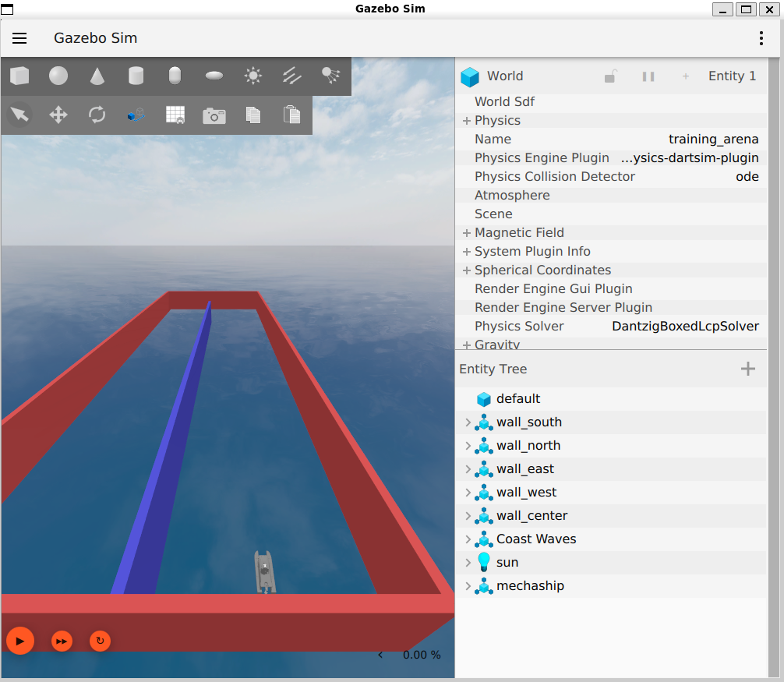The image size is (784, 682).
Task: Click the Physics Engine Plugin row
Action: pyautogui.click(x=611, y=158)
